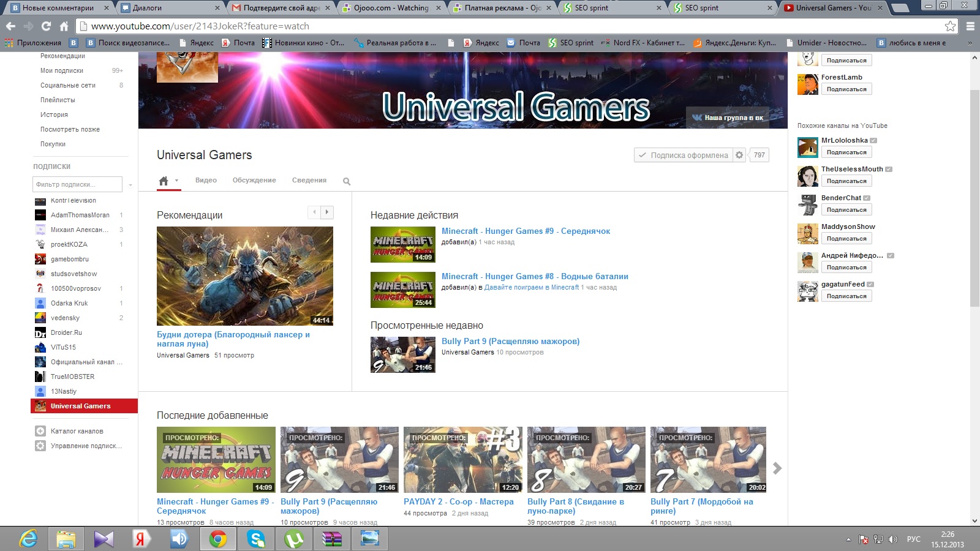Select the Universal Gamers subscription row
The height and width of the screenshot is (551, 980).
84,406
